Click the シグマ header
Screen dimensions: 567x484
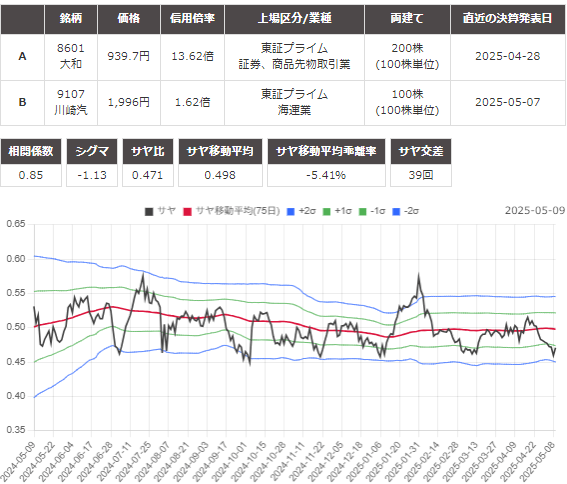92,151
